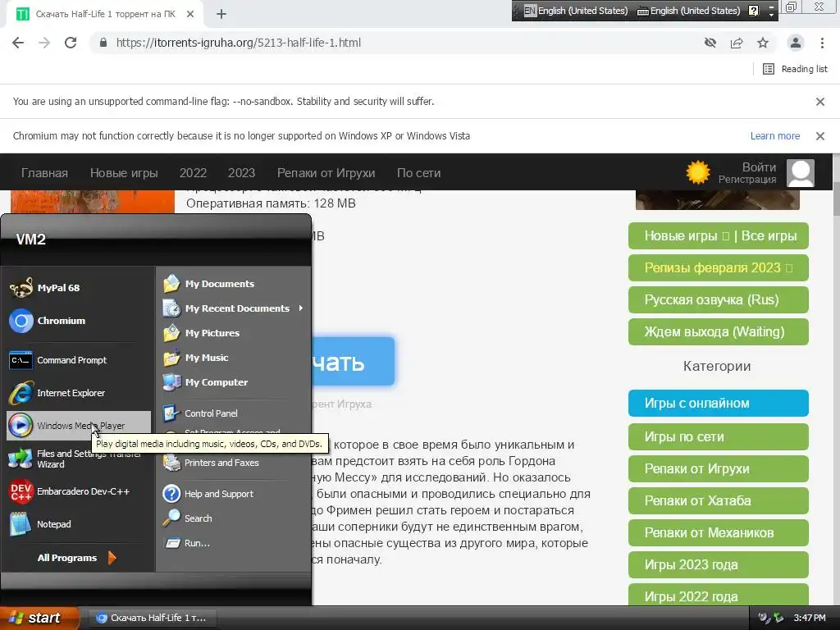This screenshot has height=630, width=840.
Task: Switch to Chromium taskbar window button
Action: 153,618
